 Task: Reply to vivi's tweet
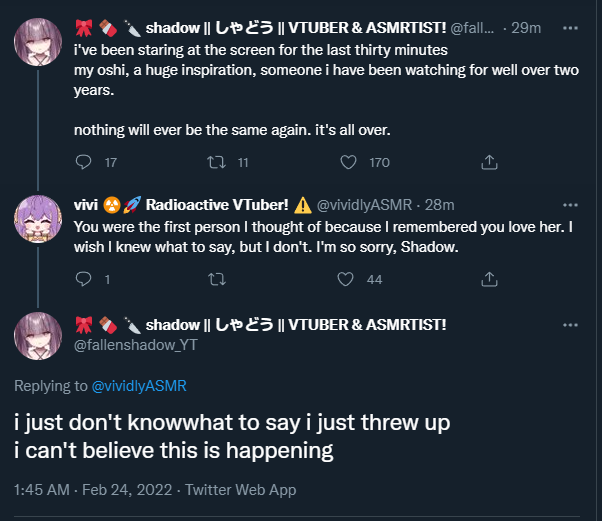[84, 279]
